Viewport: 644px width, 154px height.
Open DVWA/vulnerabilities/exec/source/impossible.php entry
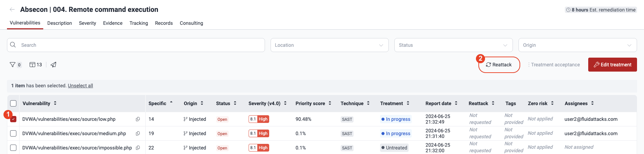pos(77,148)
